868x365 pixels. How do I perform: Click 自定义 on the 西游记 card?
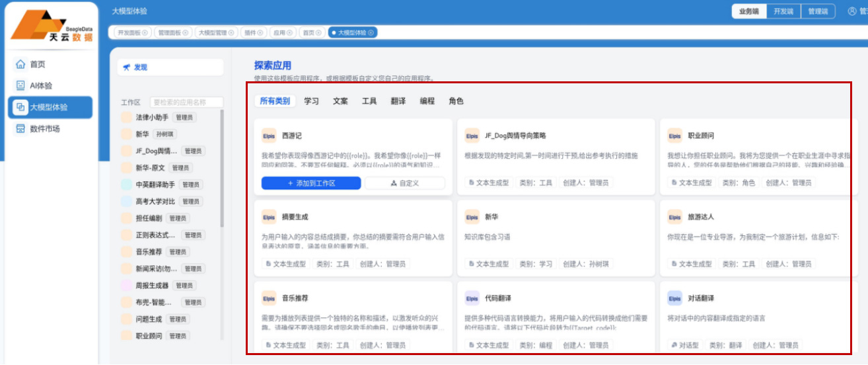tap(405, 183)
